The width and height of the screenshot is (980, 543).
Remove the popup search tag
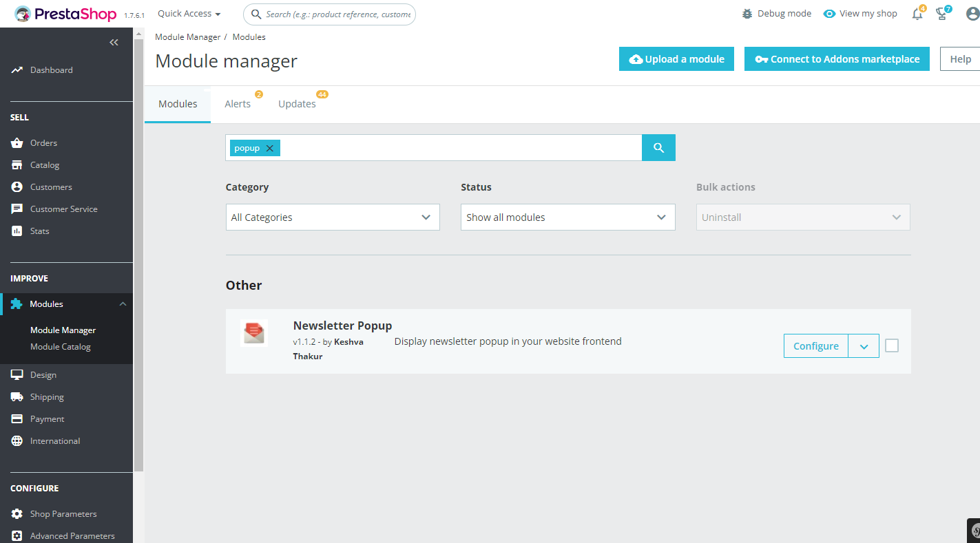click(x=269, y=148)
